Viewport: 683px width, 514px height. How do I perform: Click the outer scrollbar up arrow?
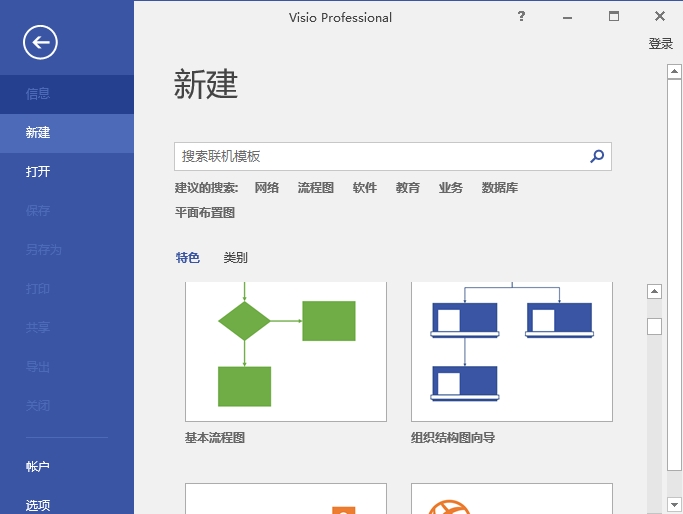674,71
